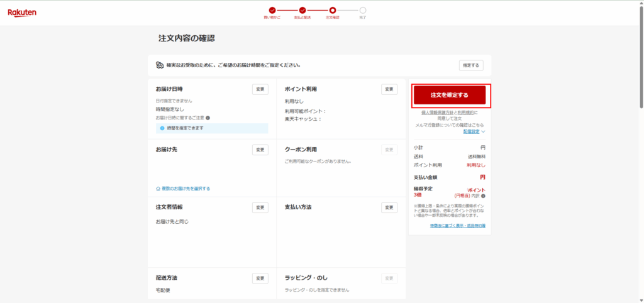This screenshot has height=303, width=644.
Task: Click the 支払と配送 checkmark step icon
Action: click(x=303, y=10)
